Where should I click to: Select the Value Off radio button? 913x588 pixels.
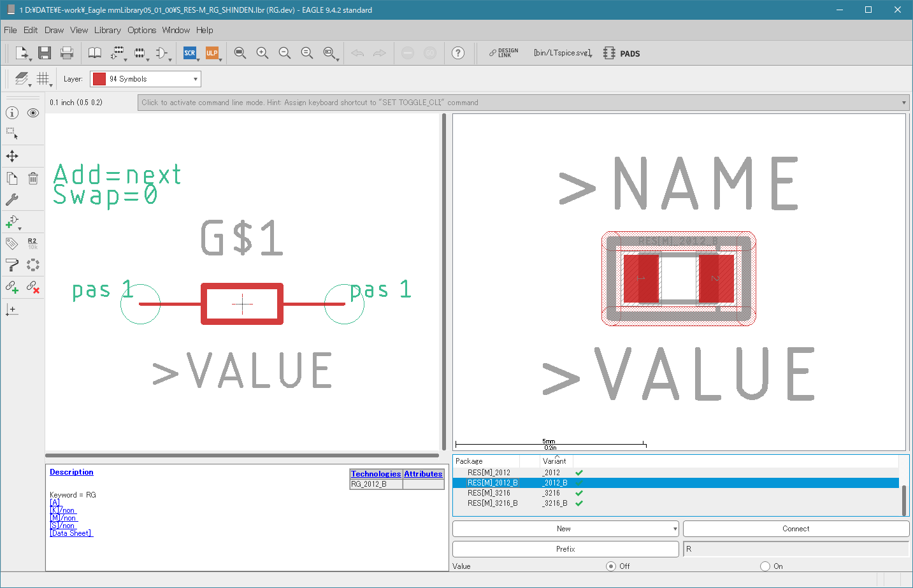pos(611,566)
